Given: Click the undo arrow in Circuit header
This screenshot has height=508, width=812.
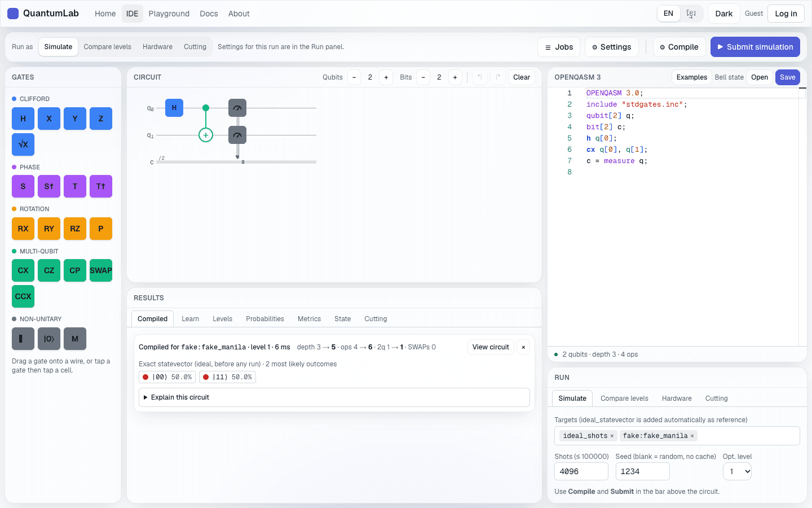Looking at the screenshot, I should pyautogui.click(x=480, y=77).
